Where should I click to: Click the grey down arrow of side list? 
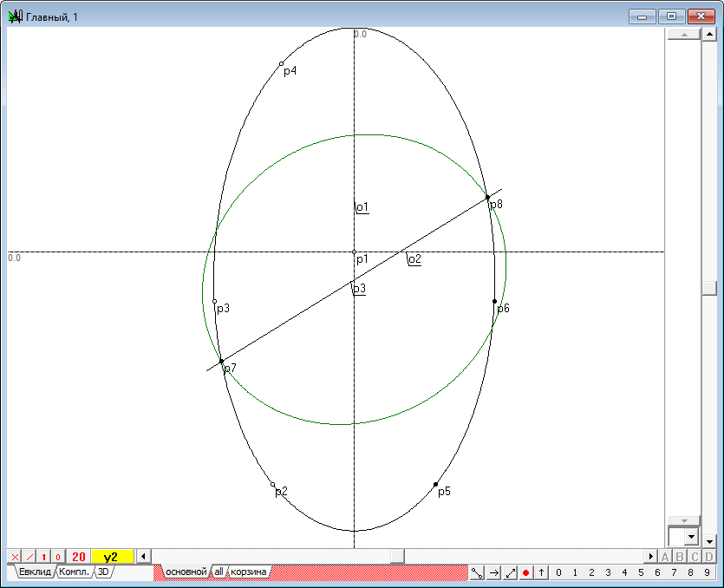(684, 521)
